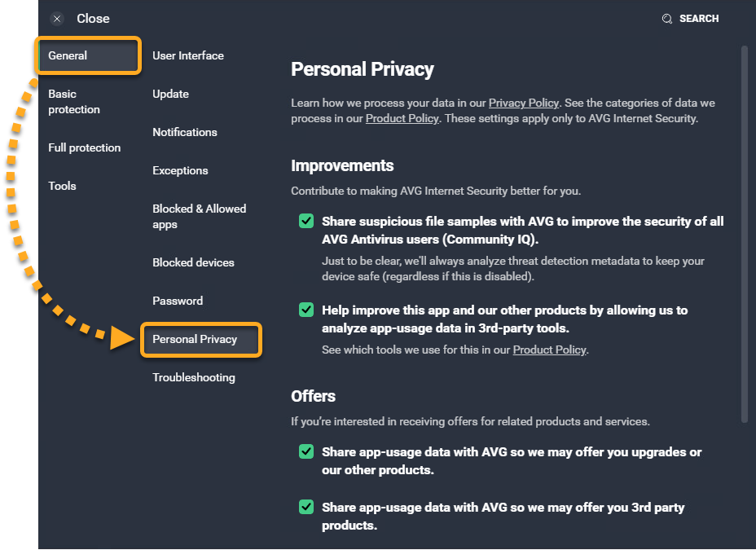Open the Privacy Policy link
The height and width of the screenshot is (550, 756).
tap(524, 103)
